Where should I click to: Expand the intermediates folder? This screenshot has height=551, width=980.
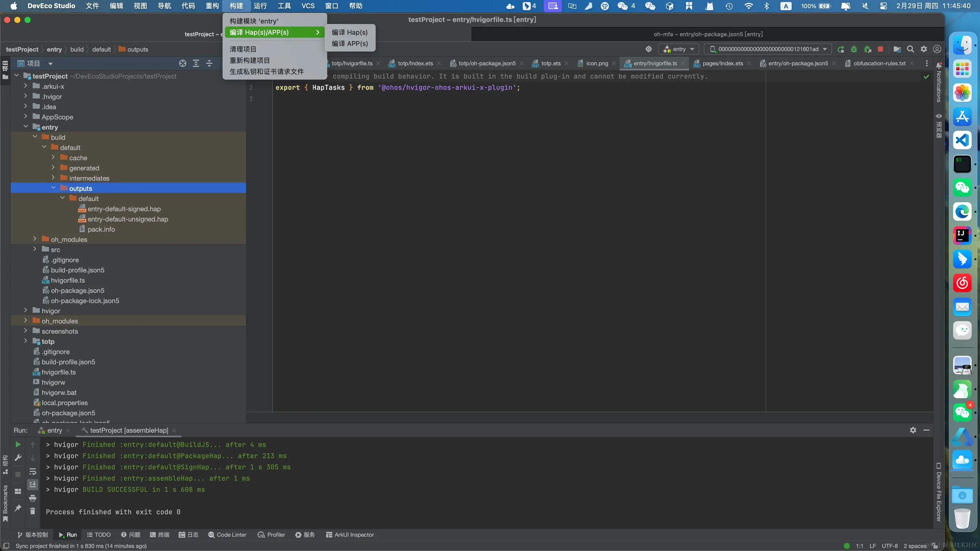53,178
